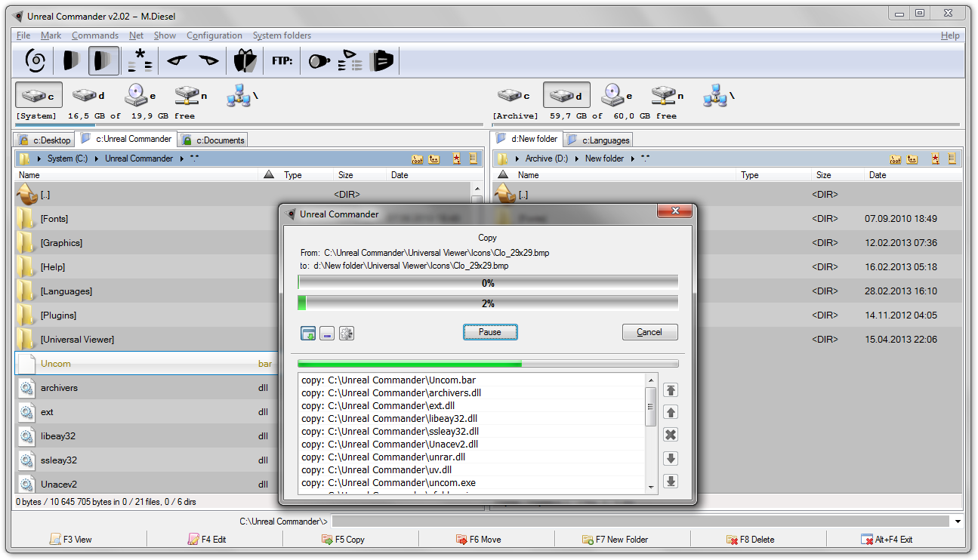Open left panel favorites star icon
Screen dimensions: 978x560
click(457, 158)
